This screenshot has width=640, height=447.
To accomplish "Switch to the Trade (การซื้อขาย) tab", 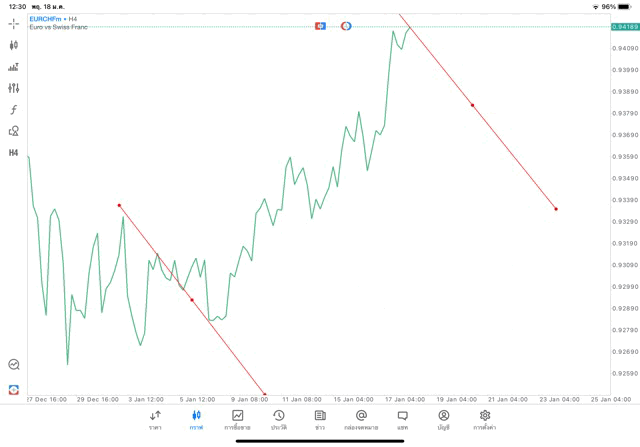I will (x=237, y=419).
